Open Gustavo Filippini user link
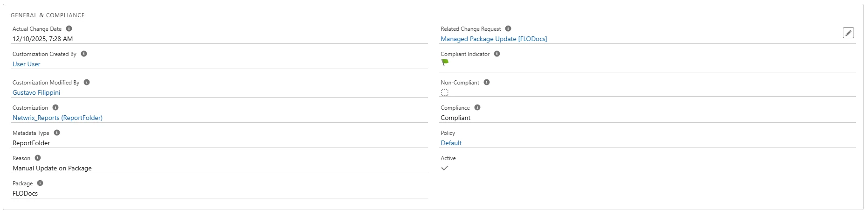Screen dimensions: 868x211 (36, 92)
